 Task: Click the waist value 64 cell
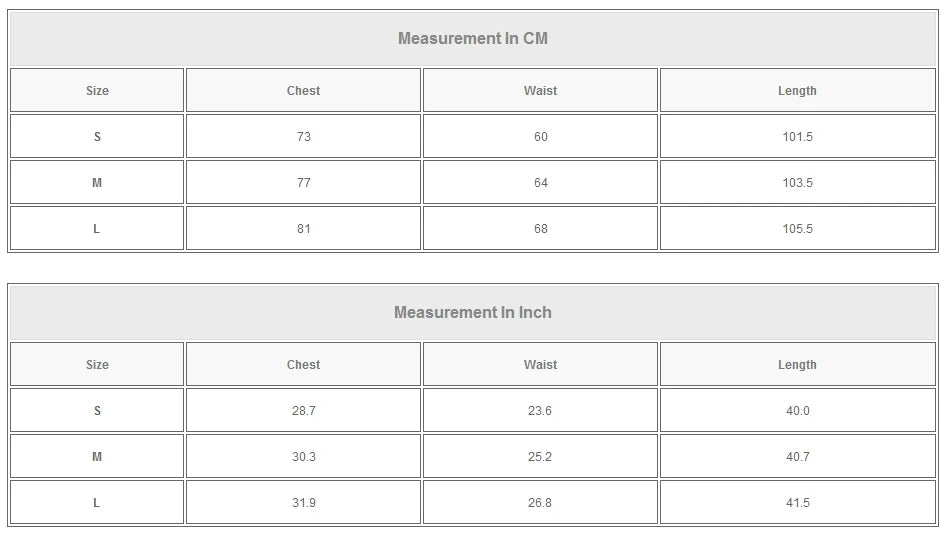(540, 183)
